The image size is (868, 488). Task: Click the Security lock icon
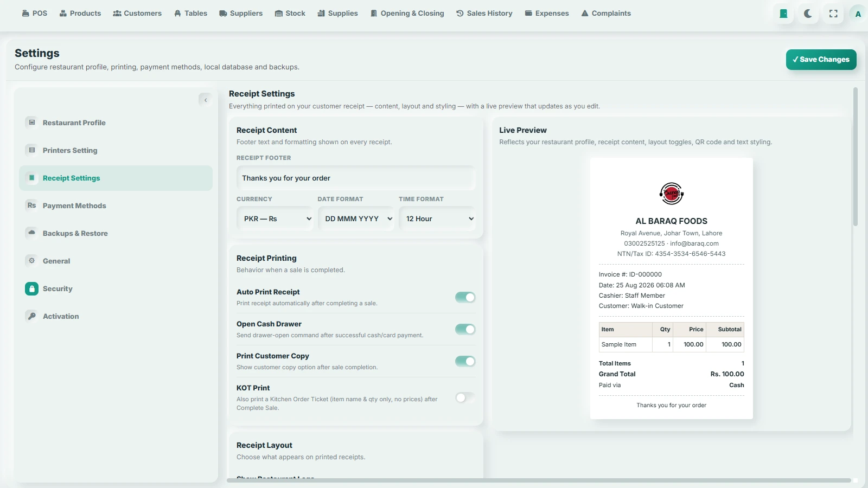[x=31, y=288]
